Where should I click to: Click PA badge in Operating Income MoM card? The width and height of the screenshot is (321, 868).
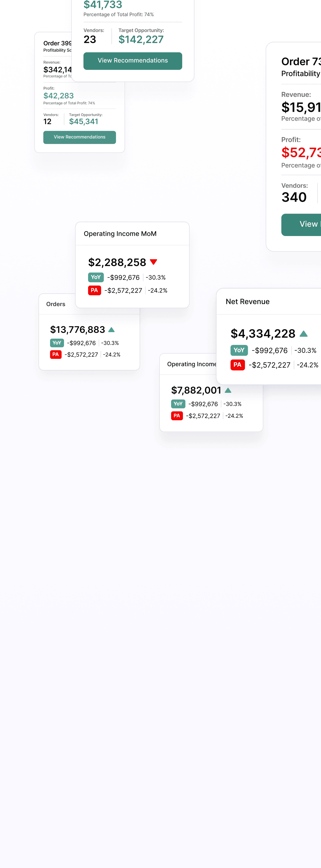coord(94,290)
